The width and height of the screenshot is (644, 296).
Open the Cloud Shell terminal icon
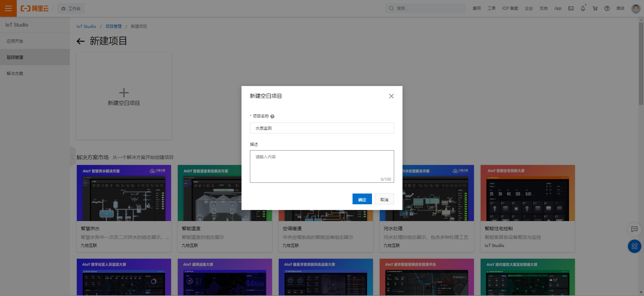click(x=571, y=8)
